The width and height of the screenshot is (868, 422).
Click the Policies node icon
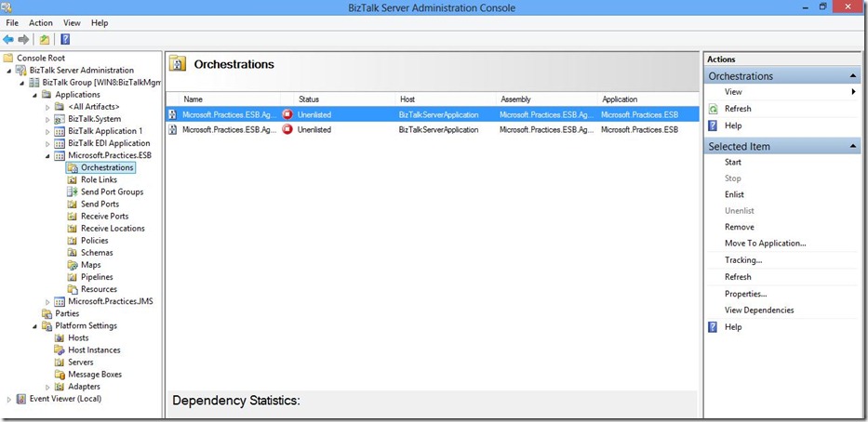tap(72, 241)
